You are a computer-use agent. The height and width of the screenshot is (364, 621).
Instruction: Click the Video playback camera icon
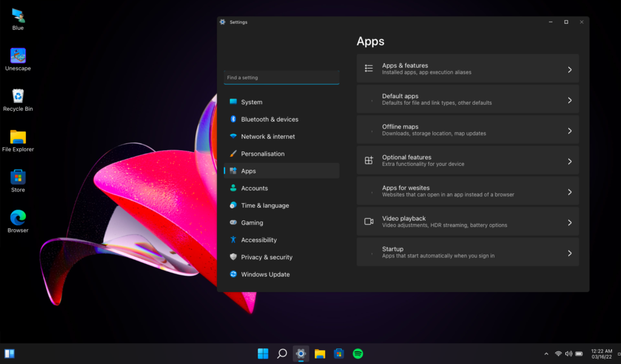pyautogui.click(x=369, y=222)
